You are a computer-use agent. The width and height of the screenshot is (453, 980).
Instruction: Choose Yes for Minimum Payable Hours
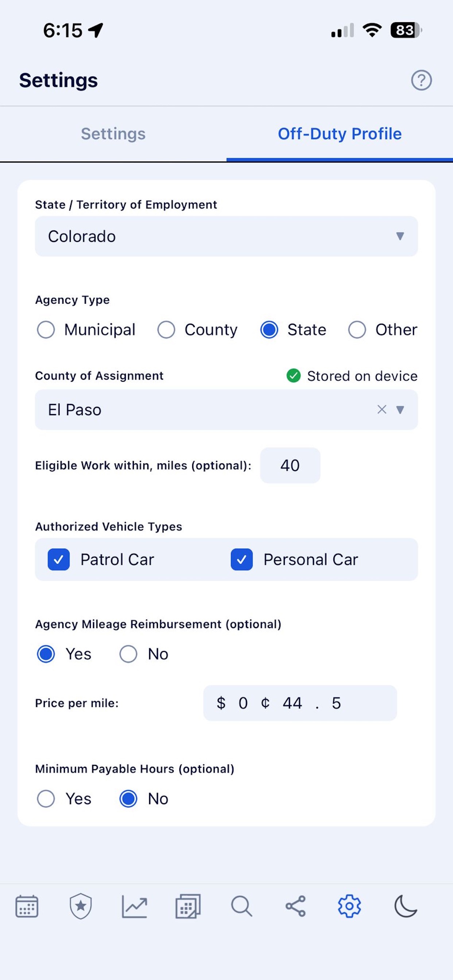(x=46, y=798)
